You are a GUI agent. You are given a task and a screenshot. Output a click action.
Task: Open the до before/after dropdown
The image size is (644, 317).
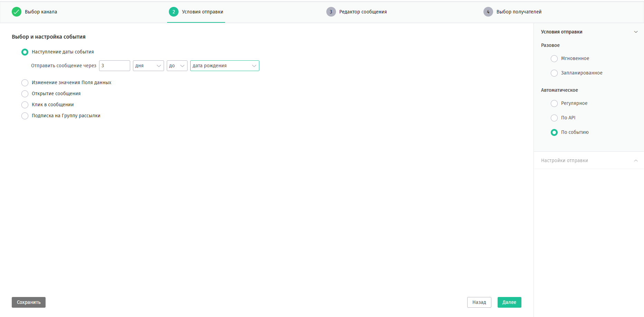click(177, 66)
